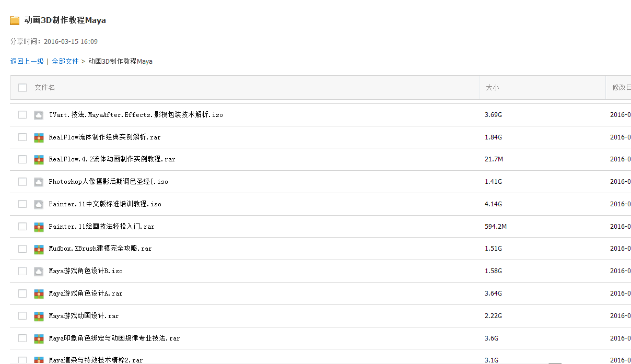The width and height of the screenshot is (631, 364).
Task: Check the box for Photoshop人像摄影后期调色圣经 iso
Action: point(22,182)
